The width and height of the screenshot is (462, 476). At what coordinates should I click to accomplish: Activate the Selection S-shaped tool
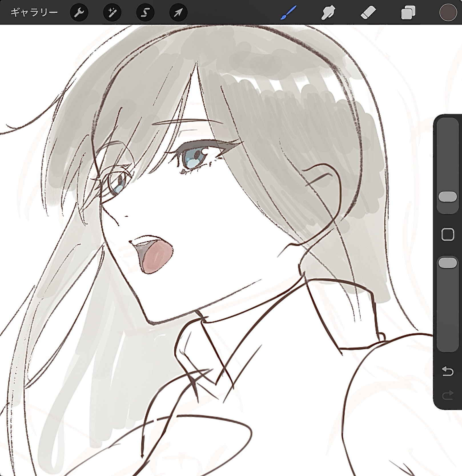(x=145, y=13)
